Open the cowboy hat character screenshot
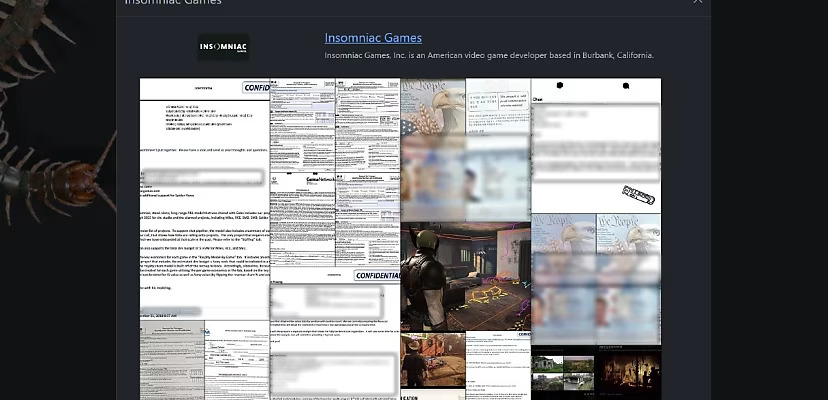Viewport: 828px width, 400px height. [x=432, y=360]
